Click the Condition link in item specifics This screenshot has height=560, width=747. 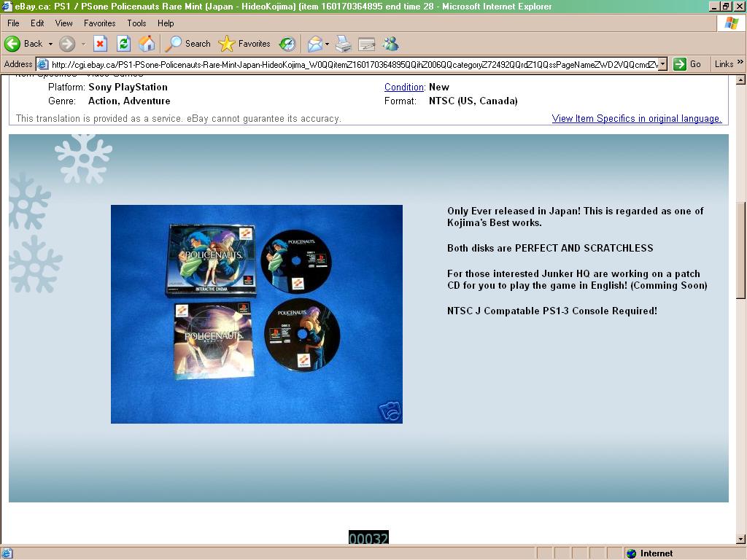[x=404, y=87]
